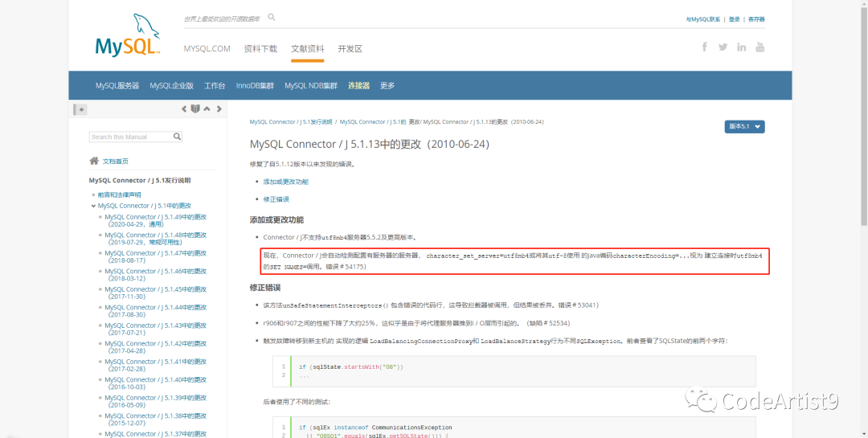This screenshot has width=868, height=438.
Task: Open the 更多 menu in navigation bar
Action: [x=387, y=86]
